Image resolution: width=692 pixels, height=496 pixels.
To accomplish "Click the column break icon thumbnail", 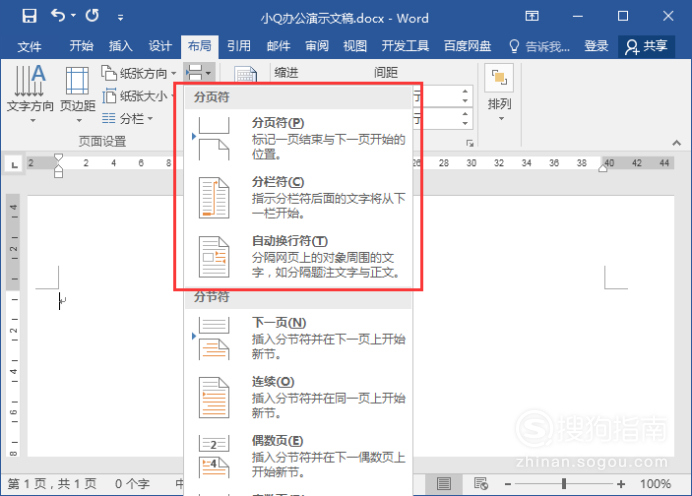I will click(x=214, y=198).
